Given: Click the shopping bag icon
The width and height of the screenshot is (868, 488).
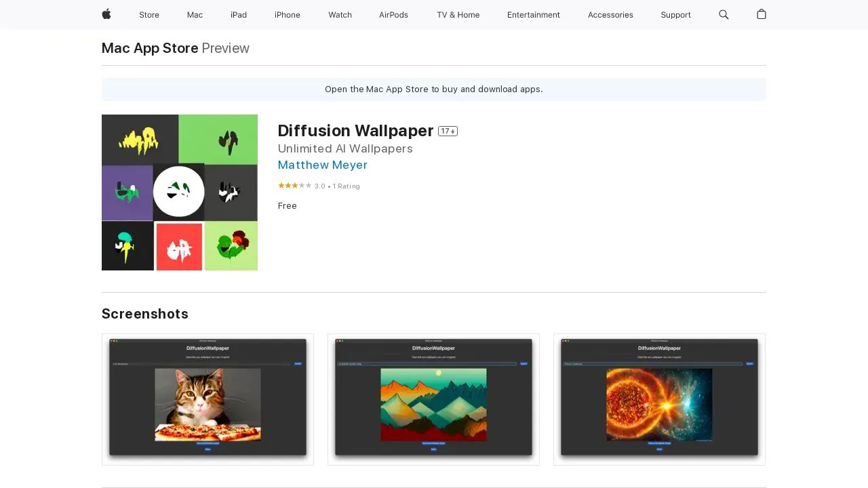Looking at the screenshot, I should point(761,14).
